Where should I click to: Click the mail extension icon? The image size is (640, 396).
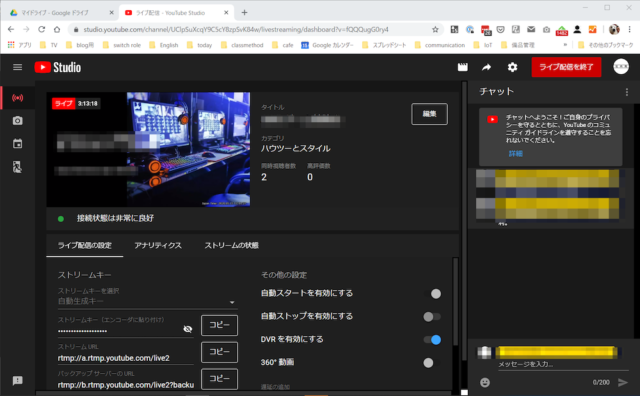coord(531,29)
